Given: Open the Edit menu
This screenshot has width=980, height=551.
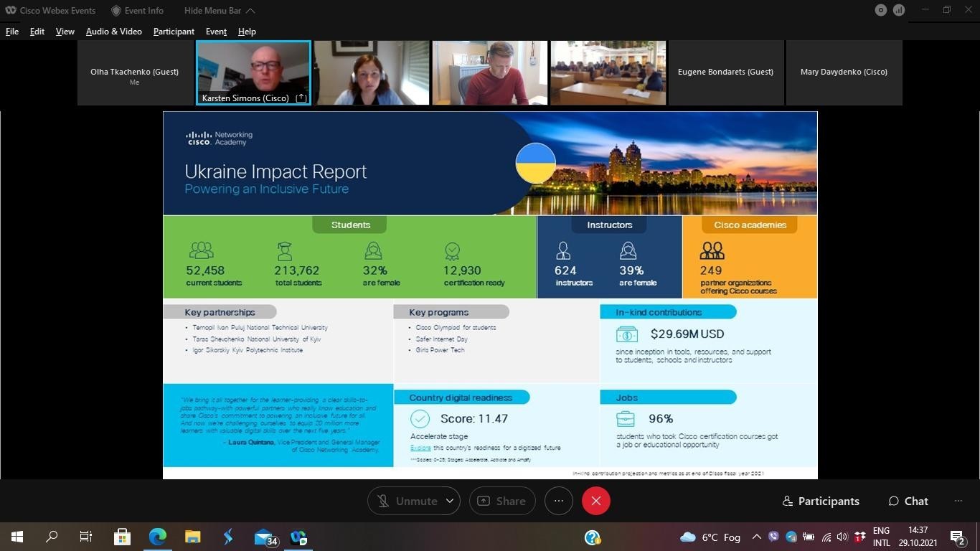Looking at the screenshot, I should click(x=37, y=32).
